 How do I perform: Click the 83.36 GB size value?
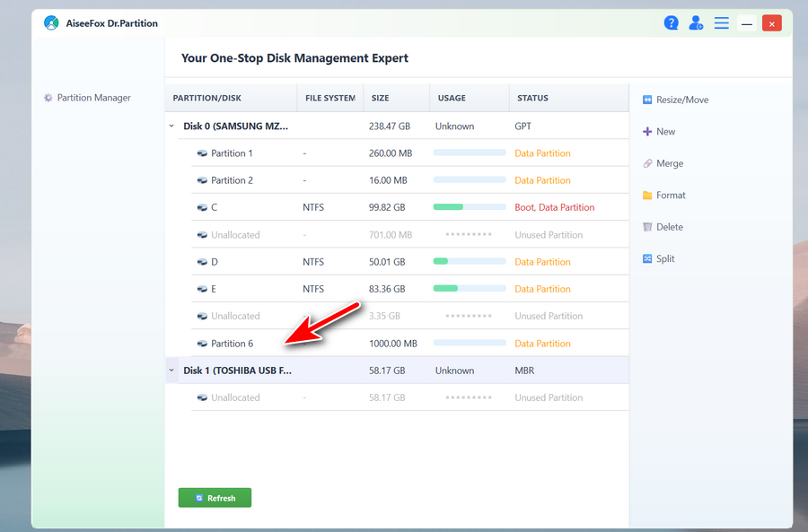(387, 289)
